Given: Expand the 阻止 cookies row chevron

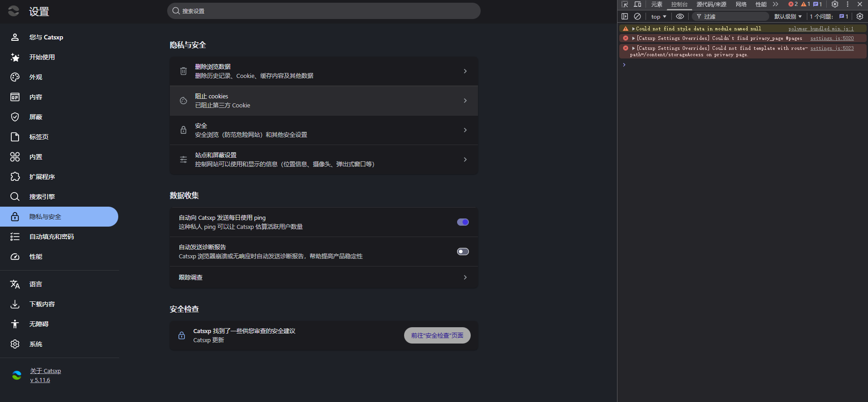Looking at the screenshot, I should click(x=465, y=101).
